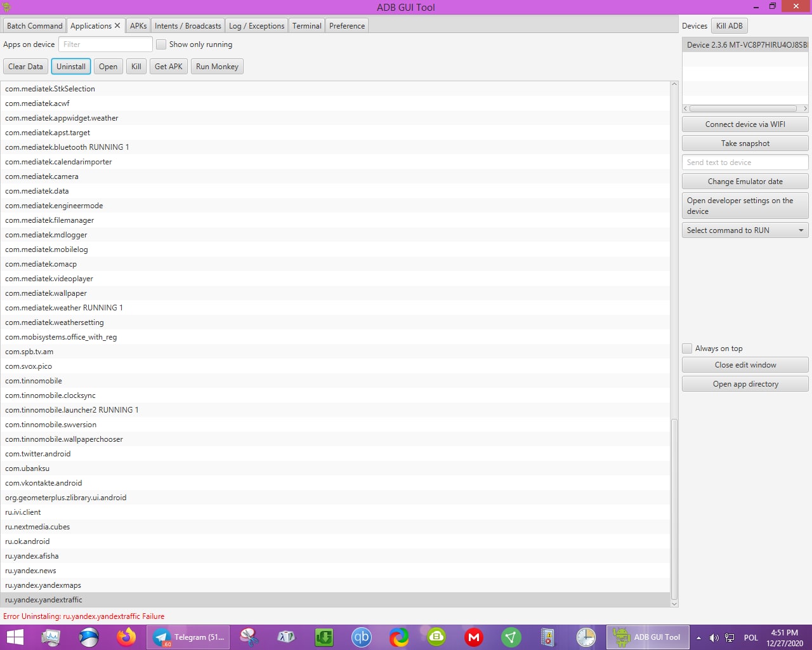Click the app list vertical scrollbar thumb
812x650 pixels.
tap(674, 508)
